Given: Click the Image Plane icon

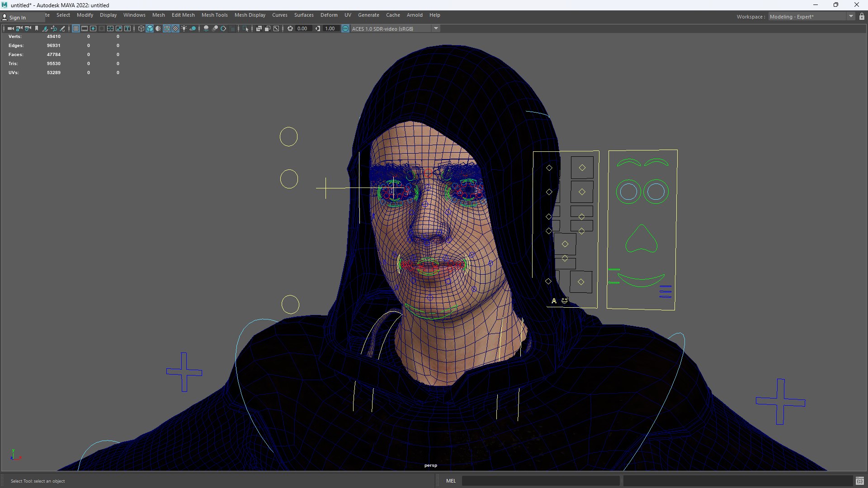Looking at the screenshot, I should point(45,28).
